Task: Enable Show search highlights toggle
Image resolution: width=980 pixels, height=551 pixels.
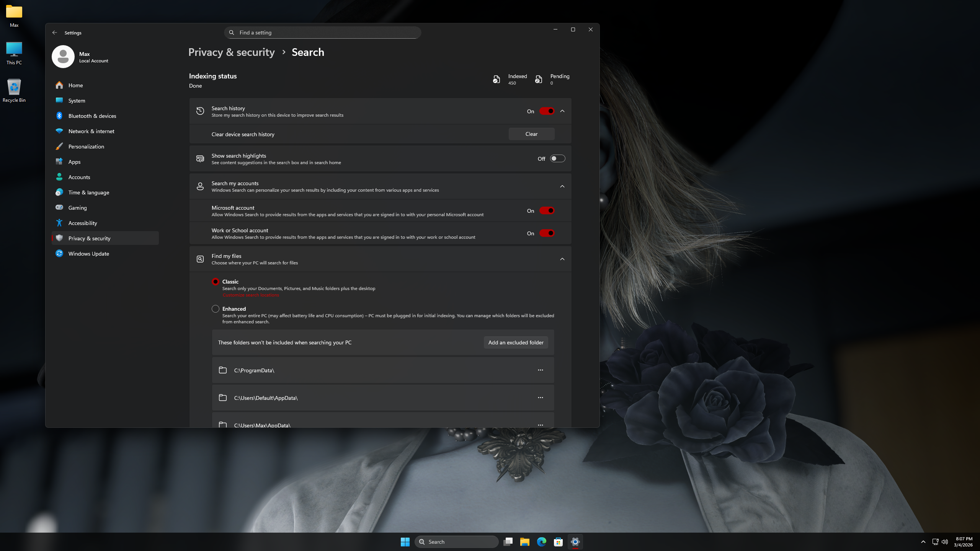Action: point(558,159)
